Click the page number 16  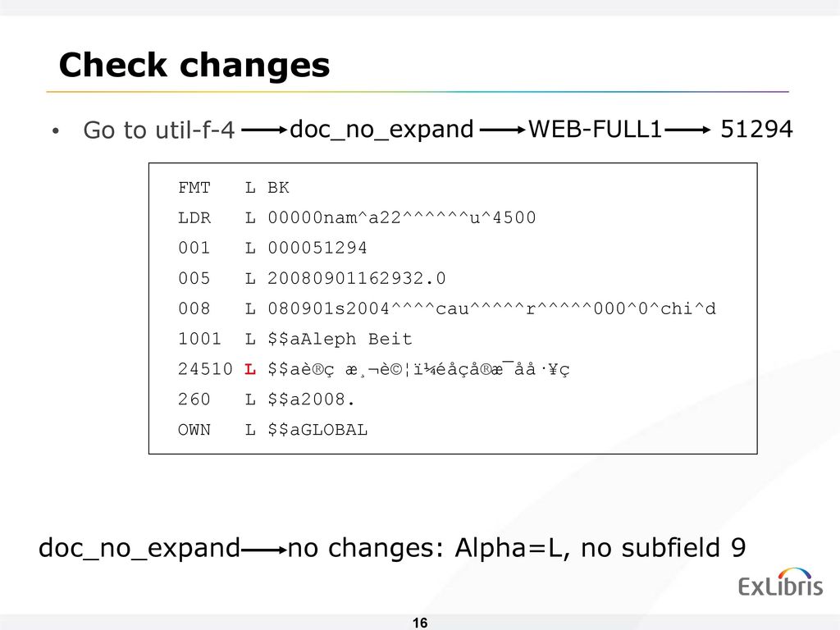coord(420,623)
